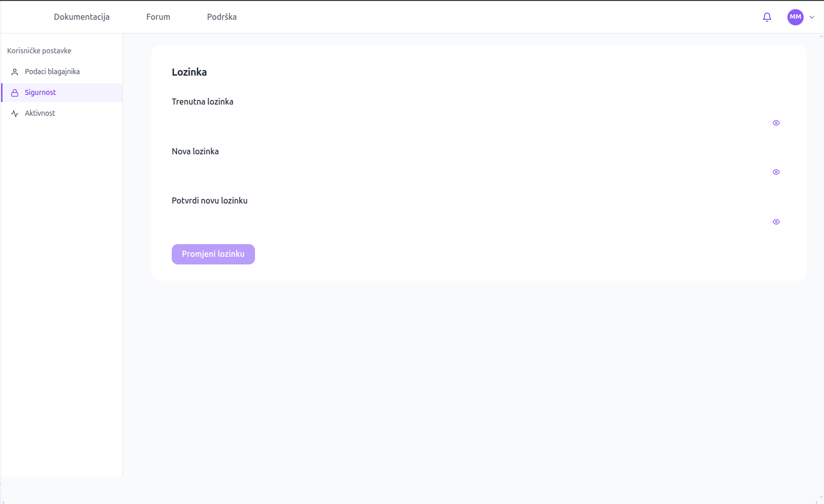Go to the Forum page
824x504 pixels.
[158, 17]
